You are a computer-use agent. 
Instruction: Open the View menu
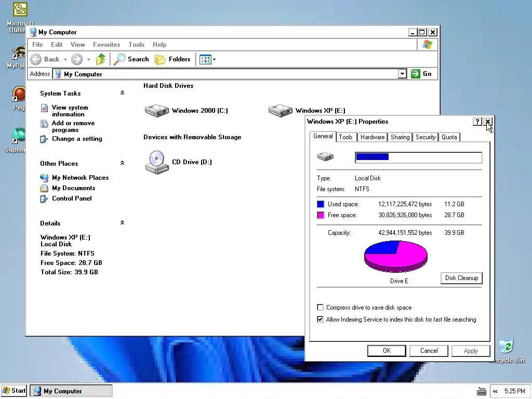click(78, 45)
